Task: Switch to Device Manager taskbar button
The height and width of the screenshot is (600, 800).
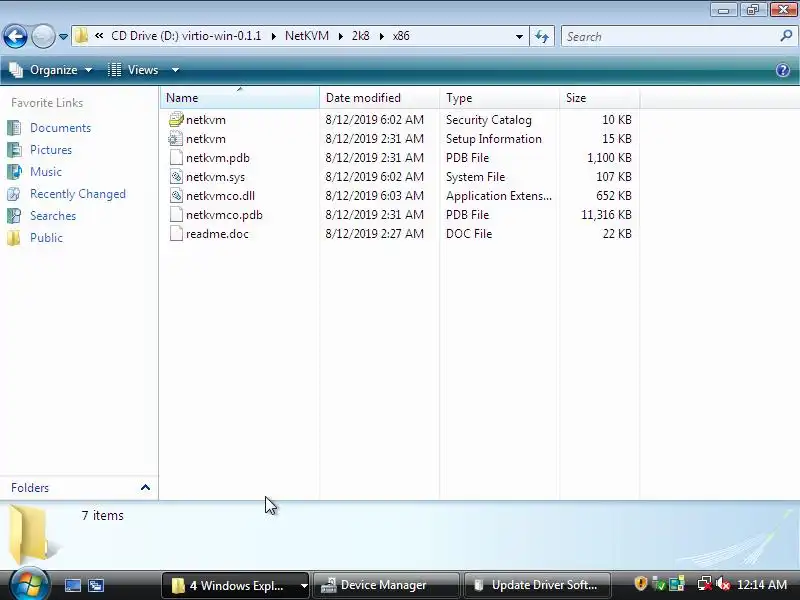Action: pyautogui.click(x=386, y=585)
